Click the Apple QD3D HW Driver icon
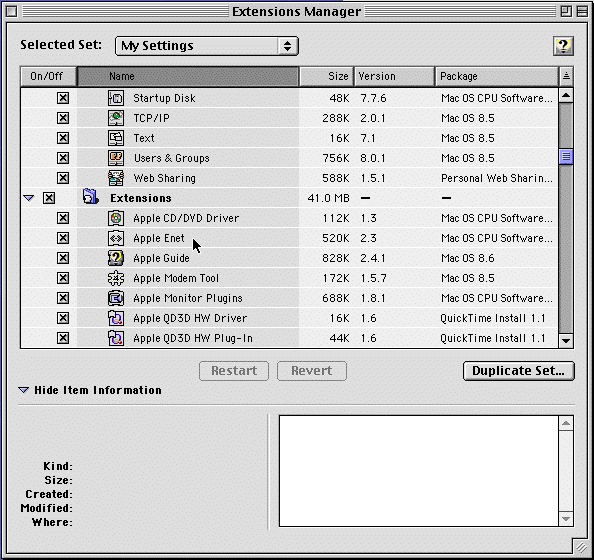 (x=116, y=318)
